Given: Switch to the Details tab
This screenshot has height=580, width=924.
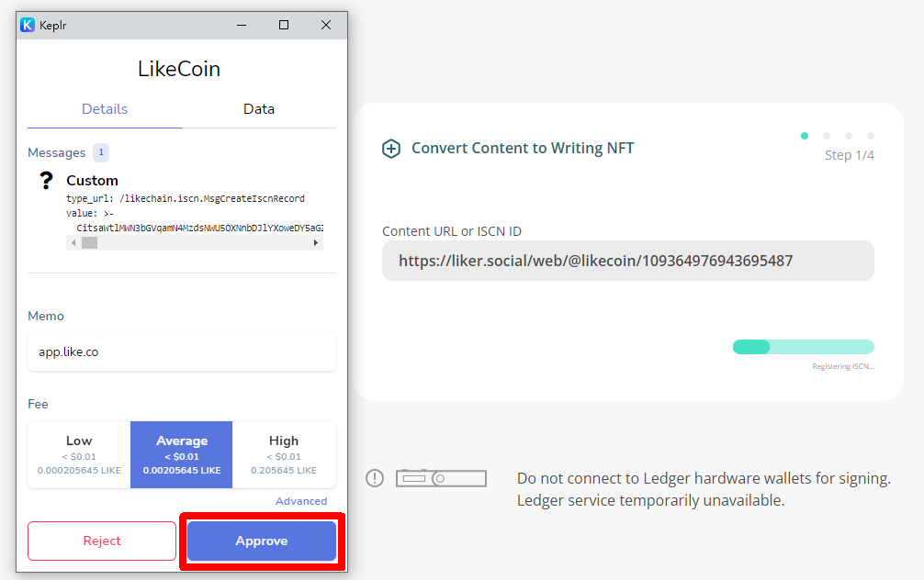Looking at the screenshot, I should tap(105, 109).
